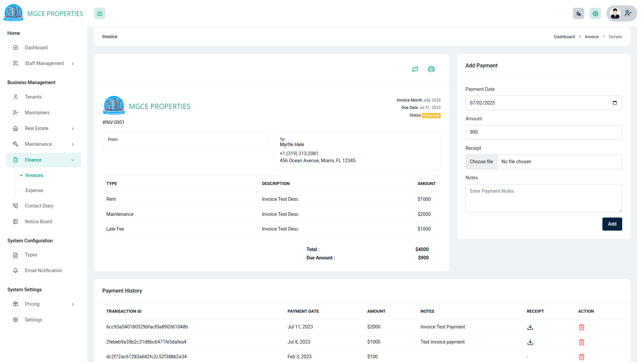Collapse the Finance menu section
The height and width of the screenshot is (362, 644).
coord(73,160)
